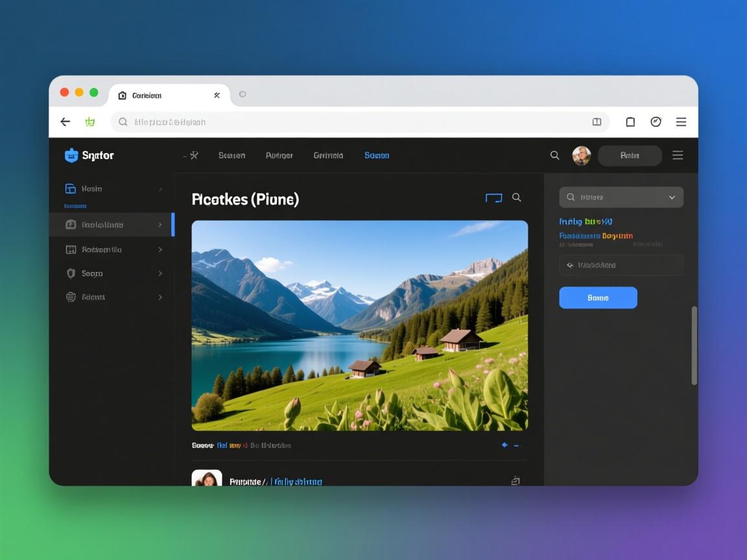
Task: Click the share icon beside the post author
Action: click(x=516, y=481)
